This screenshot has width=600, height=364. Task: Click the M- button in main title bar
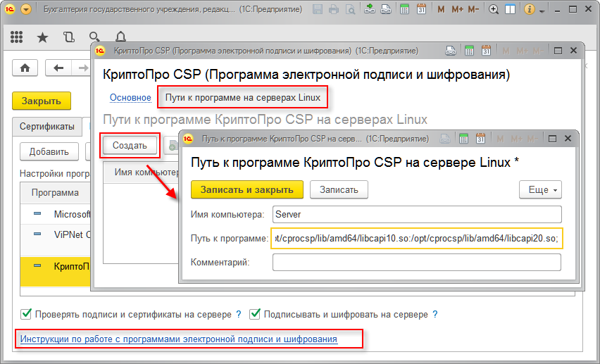coord(473,9)
